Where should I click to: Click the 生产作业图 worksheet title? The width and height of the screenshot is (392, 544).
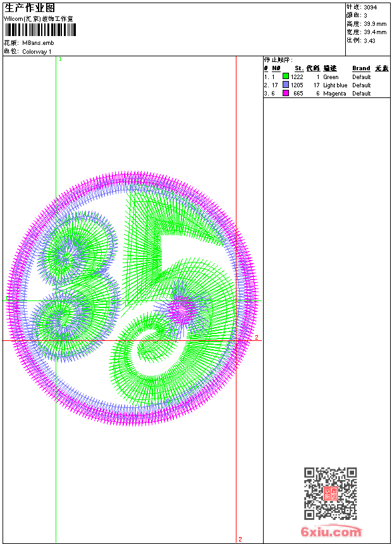(x=30, y=8)
